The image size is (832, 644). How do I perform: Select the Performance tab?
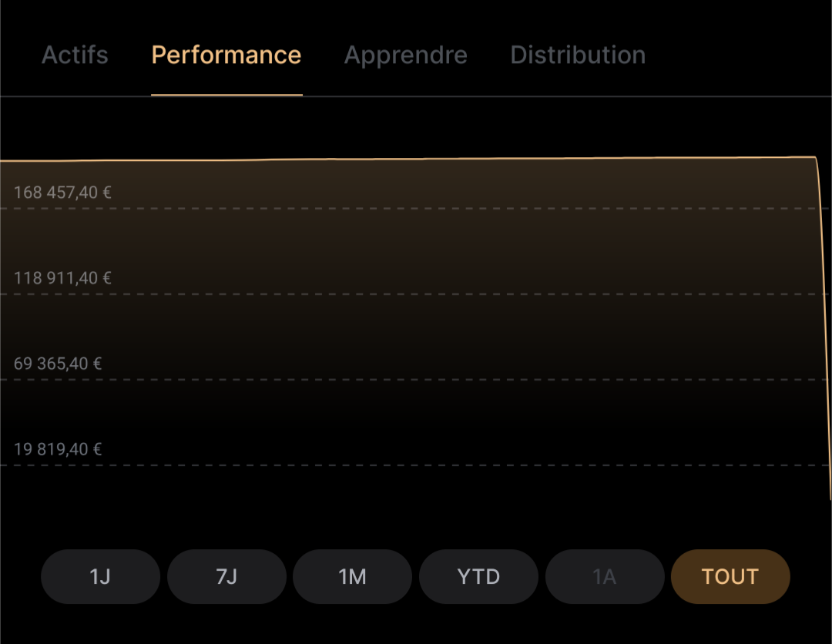[226, 55]
